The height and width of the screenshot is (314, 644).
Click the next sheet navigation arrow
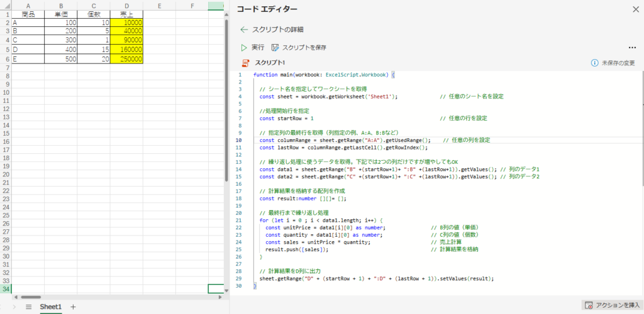point(14,306)
